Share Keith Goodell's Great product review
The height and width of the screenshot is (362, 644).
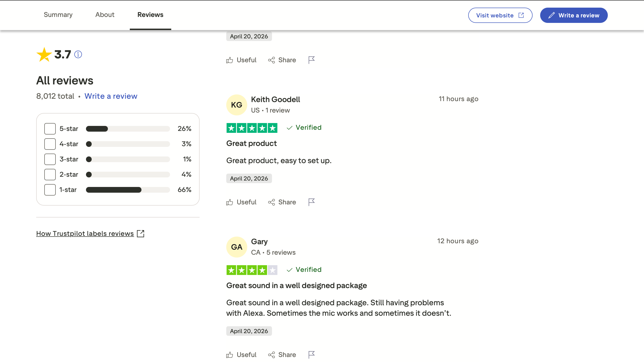(282, 202)
